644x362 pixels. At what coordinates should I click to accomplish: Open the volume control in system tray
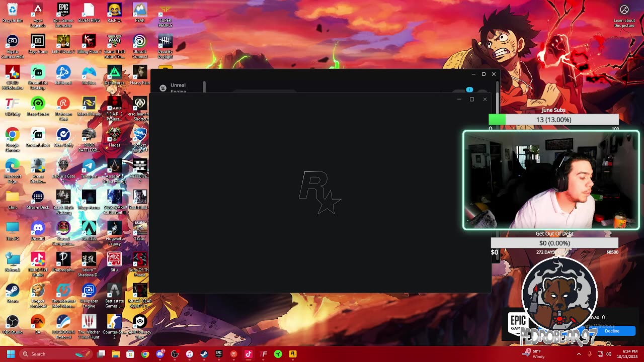(608, 354)
